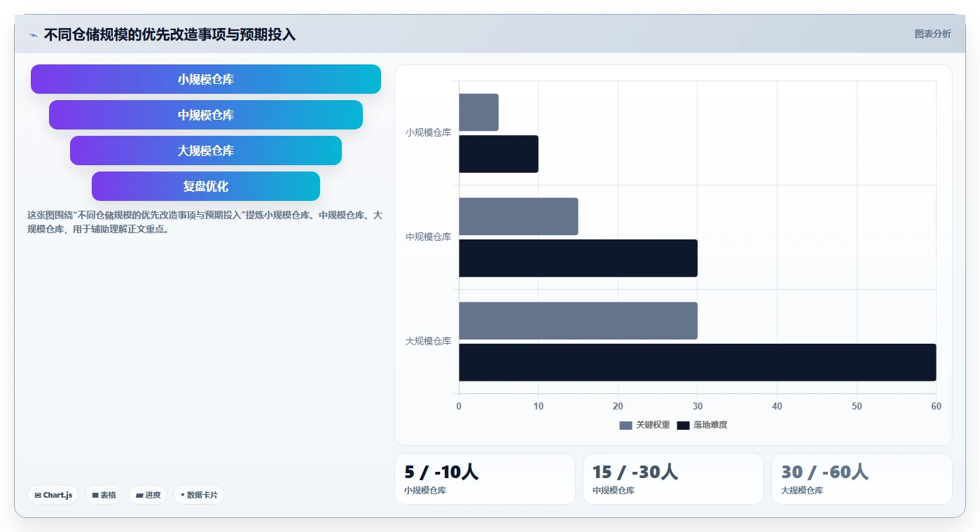
Task: Click the 中规模仓库 y-axis label
Action: (428, 237)
